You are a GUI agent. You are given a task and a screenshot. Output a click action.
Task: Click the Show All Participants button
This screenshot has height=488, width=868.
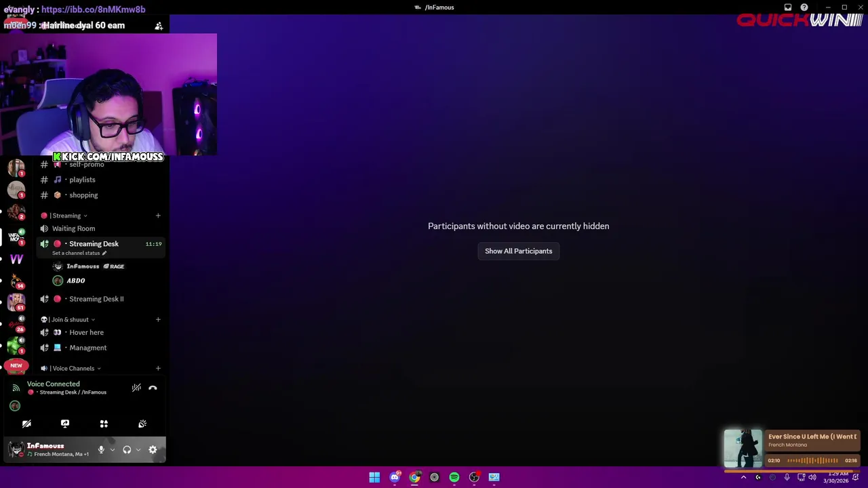tap(519, 251)
